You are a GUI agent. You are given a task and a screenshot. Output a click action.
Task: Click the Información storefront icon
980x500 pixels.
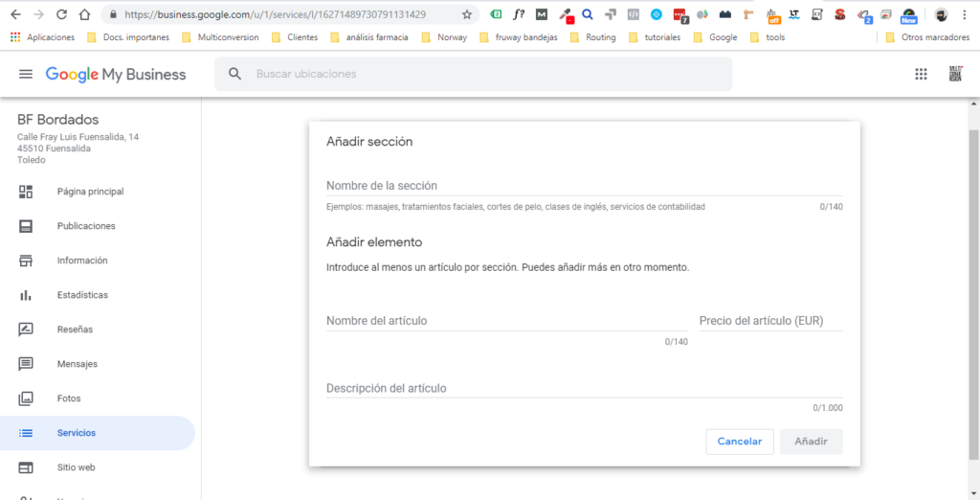tap(26, 261)
